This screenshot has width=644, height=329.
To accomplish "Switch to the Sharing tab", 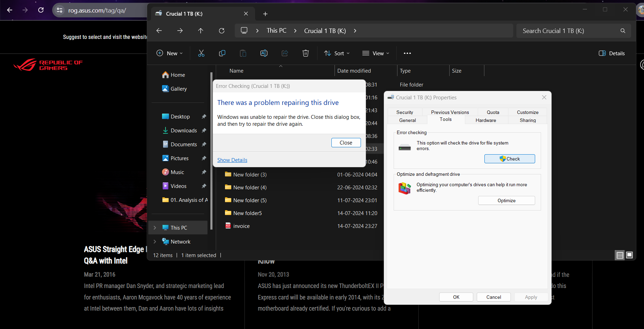I will click(x=528, y=120).
